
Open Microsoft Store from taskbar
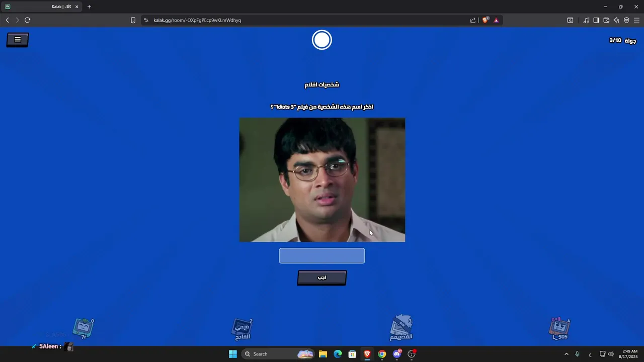[x=353, y=354]
